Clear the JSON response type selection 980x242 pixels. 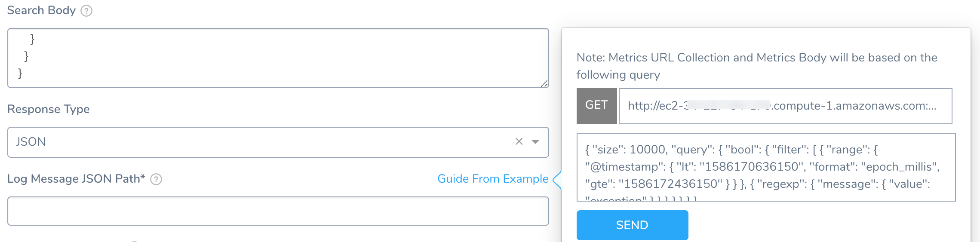(x=519, y=141)
